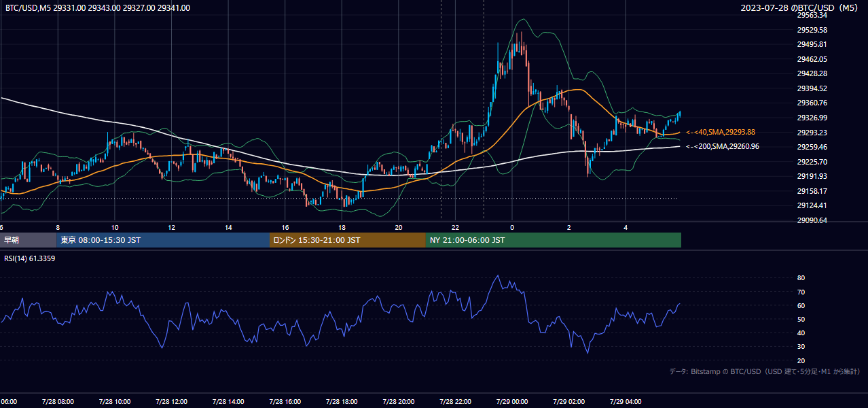Click the RSI 20 level label

coord(801,360)
